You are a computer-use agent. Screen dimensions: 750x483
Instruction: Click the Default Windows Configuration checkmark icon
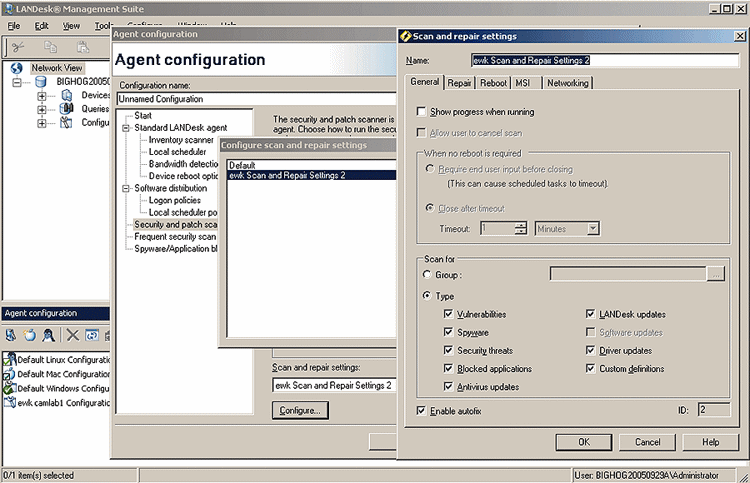coord(10,388)
